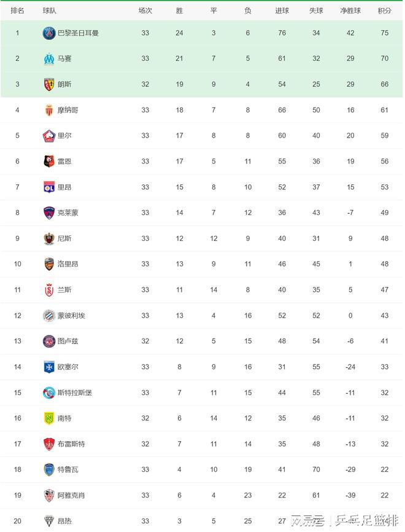Viewport: 405px width, 532px height.
Task: Open team name 蒙彼利埃
Action: [x=71, y=315]
